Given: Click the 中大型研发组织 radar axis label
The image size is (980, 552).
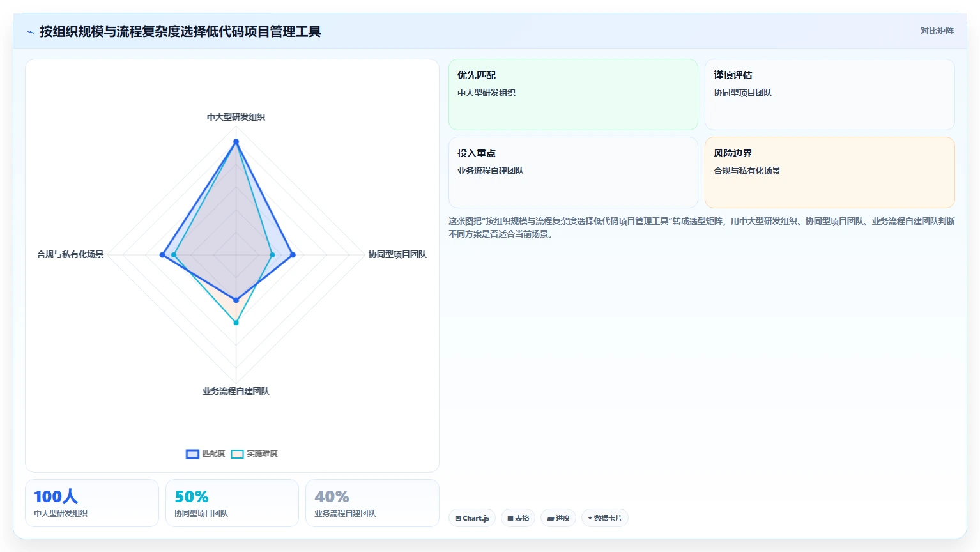Looking at the screenshot, I should tap(236, 117).
